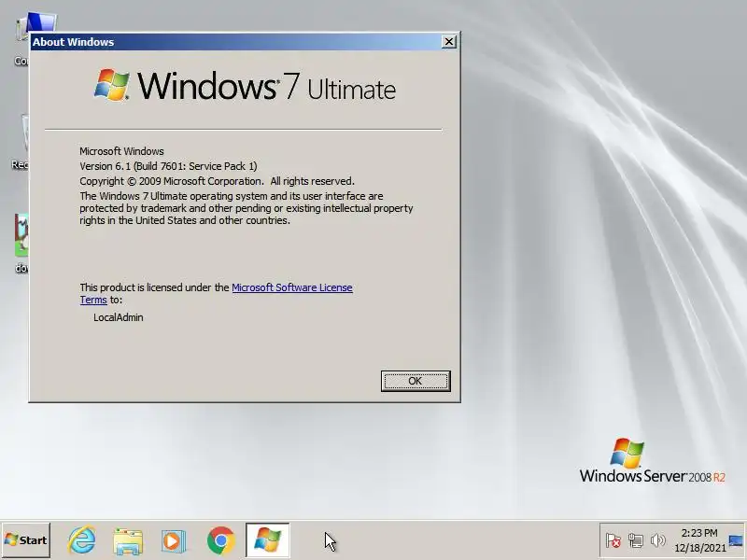Launch Windows Media Player from taskbar
This screenshot has width=747, height=560.
click(174, 540)
